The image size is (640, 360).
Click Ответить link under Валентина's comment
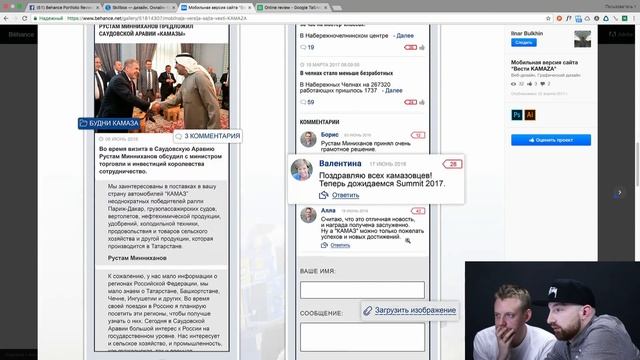click(345, 195)
